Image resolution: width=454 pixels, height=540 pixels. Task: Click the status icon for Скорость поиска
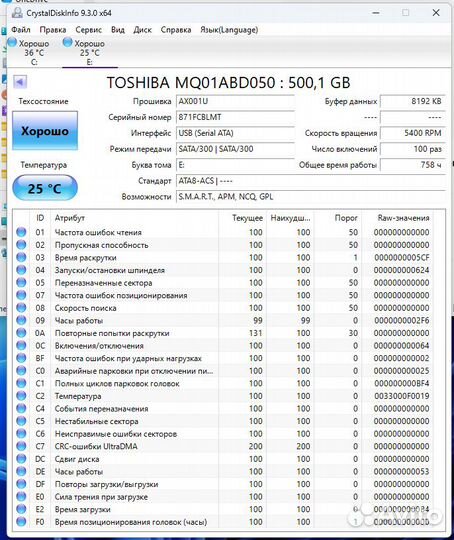pyautogui.click(x=21, y=308)
